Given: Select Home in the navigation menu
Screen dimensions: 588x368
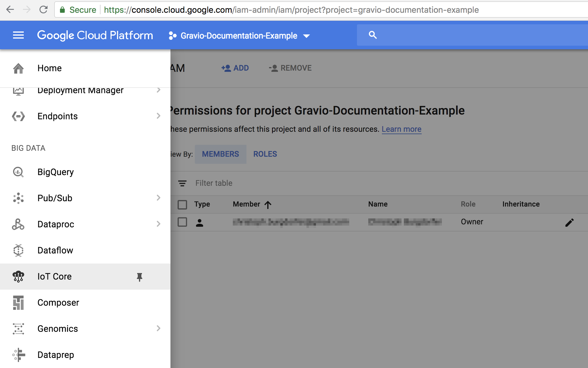Looking at the screenshot, I should pos(85,68).
